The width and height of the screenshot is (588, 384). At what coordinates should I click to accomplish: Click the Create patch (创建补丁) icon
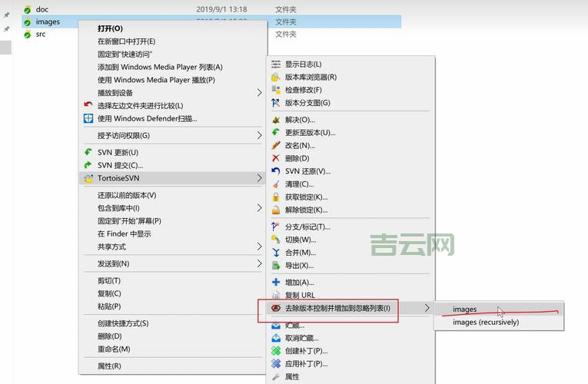[276, 351]
